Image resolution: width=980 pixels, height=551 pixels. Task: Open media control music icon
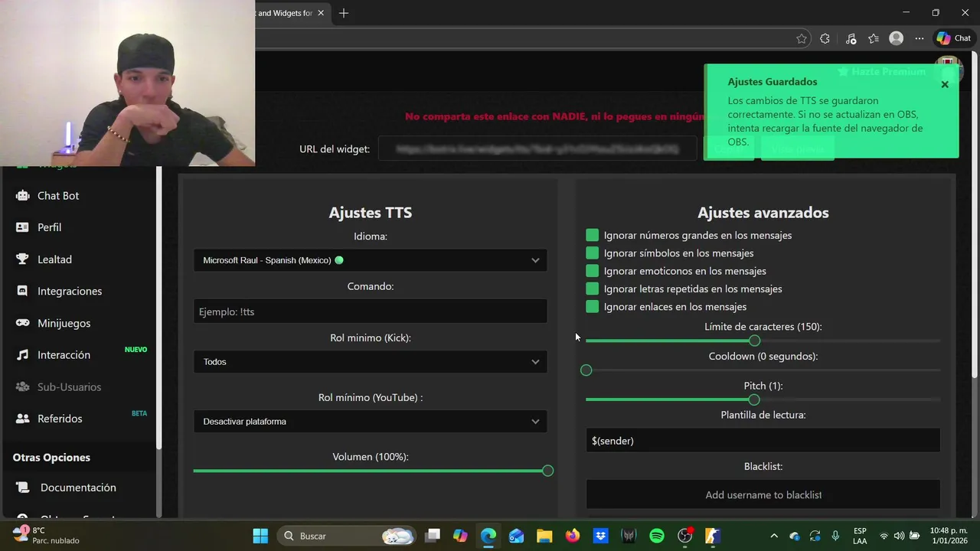pyautogui.click(x=851, y=38)
